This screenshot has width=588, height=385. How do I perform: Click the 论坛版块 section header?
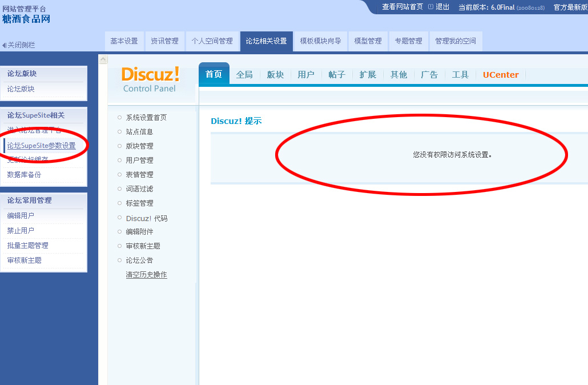click(x=22, y=74)
